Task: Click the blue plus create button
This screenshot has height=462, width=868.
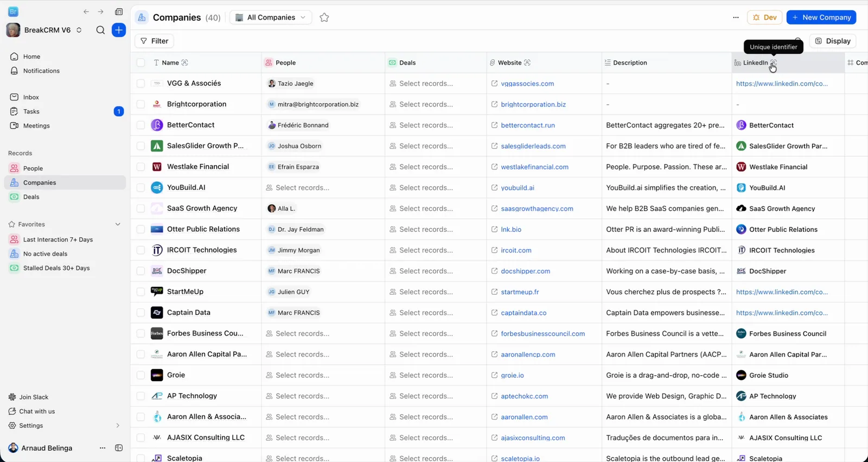Action: [x=119, y=30]
